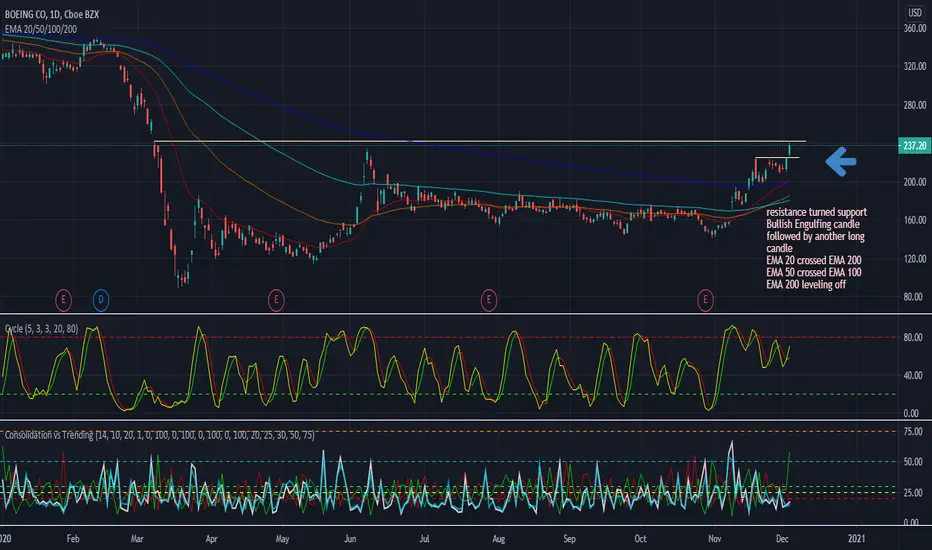
Task: Click the Aug date label on time axis
Action: click(x=499, y=539)
